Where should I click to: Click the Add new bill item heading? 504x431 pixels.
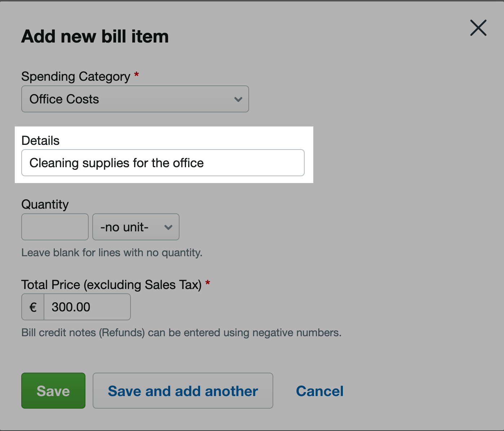point(95,36)
